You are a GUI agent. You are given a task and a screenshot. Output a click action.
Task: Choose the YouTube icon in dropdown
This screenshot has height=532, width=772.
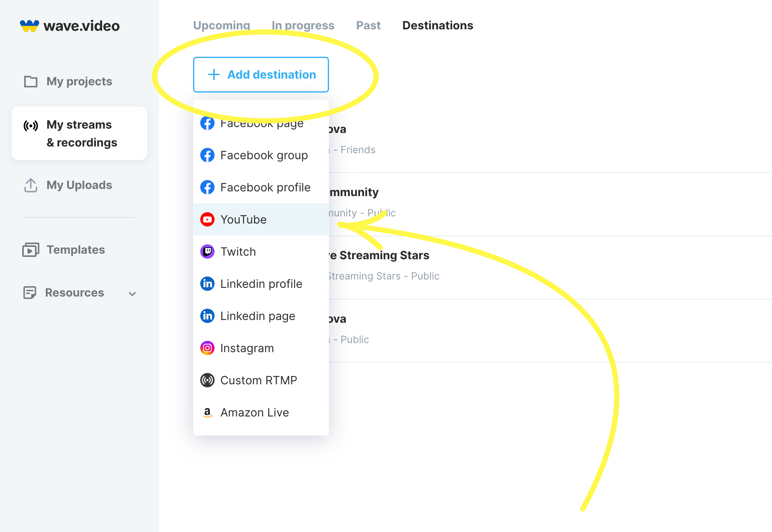[x=207, y=220]
